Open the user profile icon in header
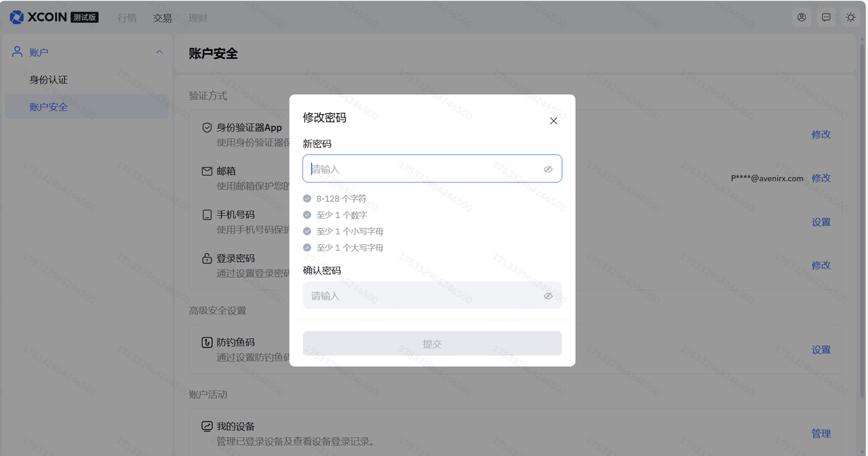The height and width of the screenshot is (456, 868). (802, 18)
